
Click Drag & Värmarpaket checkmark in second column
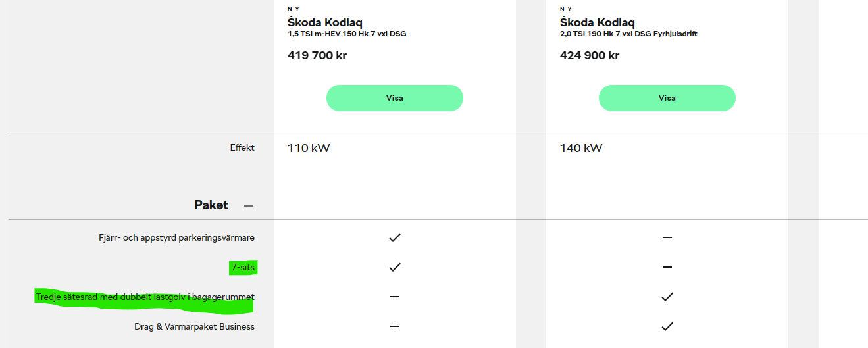click(x=667, y=326)
